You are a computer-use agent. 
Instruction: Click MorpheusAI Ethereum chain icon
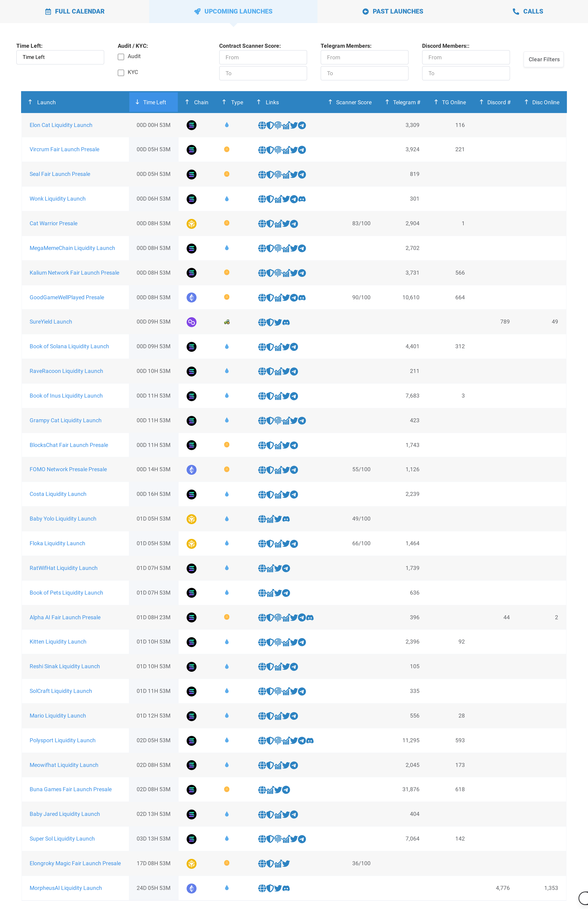[192, 888]
